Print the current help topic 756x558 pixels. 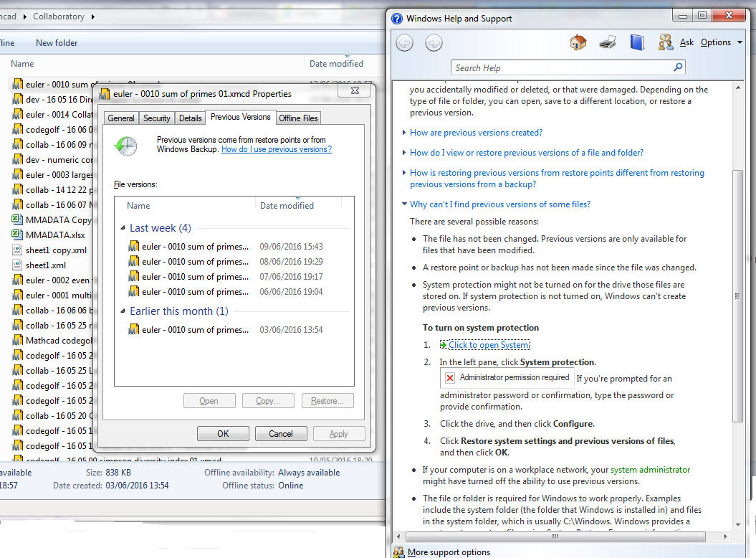click(608, 42)
